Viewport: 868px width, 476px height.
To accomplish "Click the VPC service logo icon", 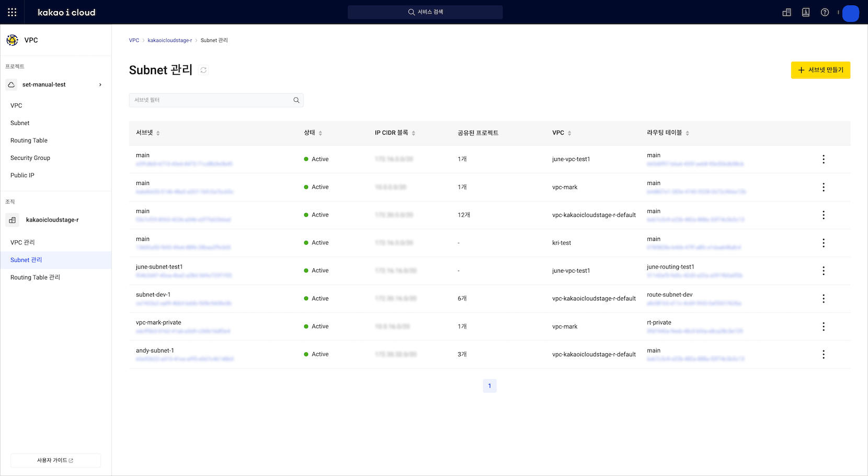I will point(12,40).
